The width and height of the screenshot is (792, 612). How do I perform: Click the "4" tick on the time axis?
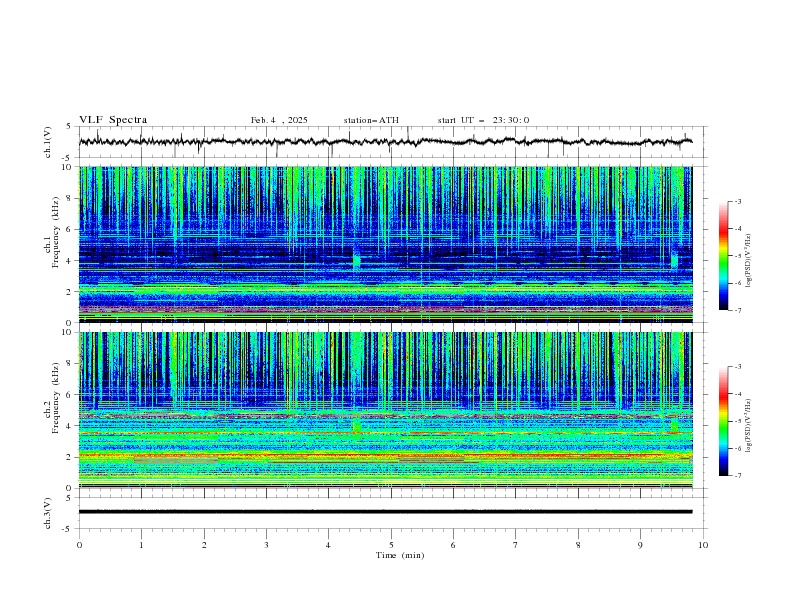(328, 545)
